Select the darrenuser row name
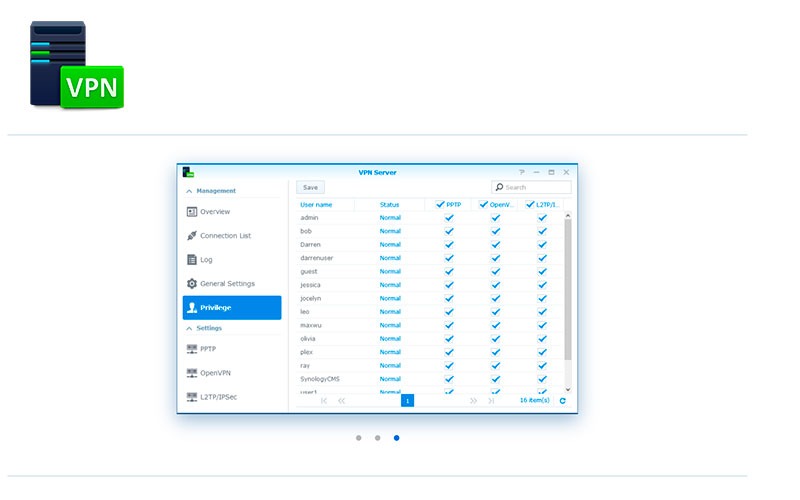This screenshot has height=500, width=800. pos(316,258)
